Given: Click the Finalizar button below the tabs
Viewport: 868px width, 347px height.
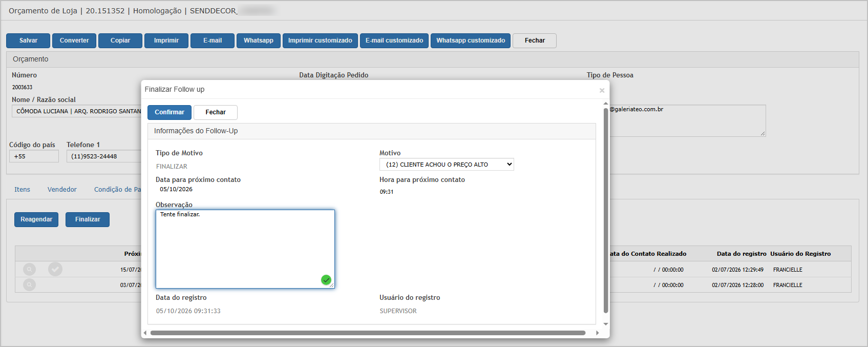Looking at the screenshot, I should tap(88, 219).
